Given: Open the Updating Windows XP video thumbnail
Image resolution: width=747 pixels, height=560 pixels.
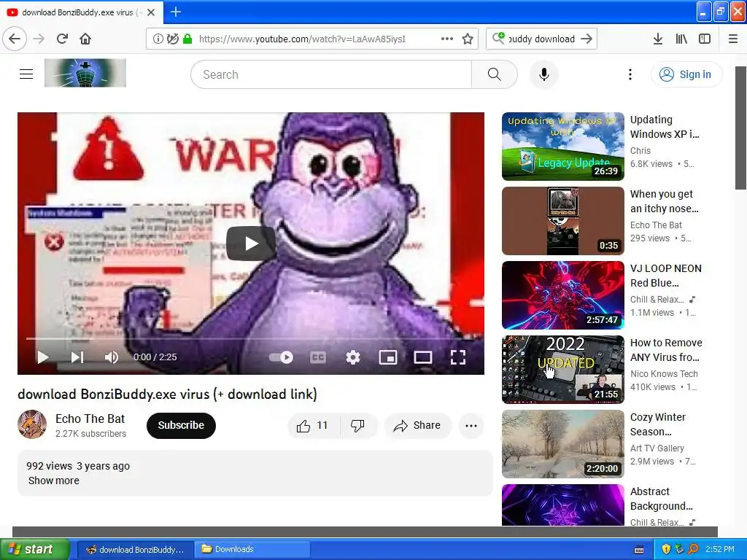Looking at the screenshot, I should [563, 146].
